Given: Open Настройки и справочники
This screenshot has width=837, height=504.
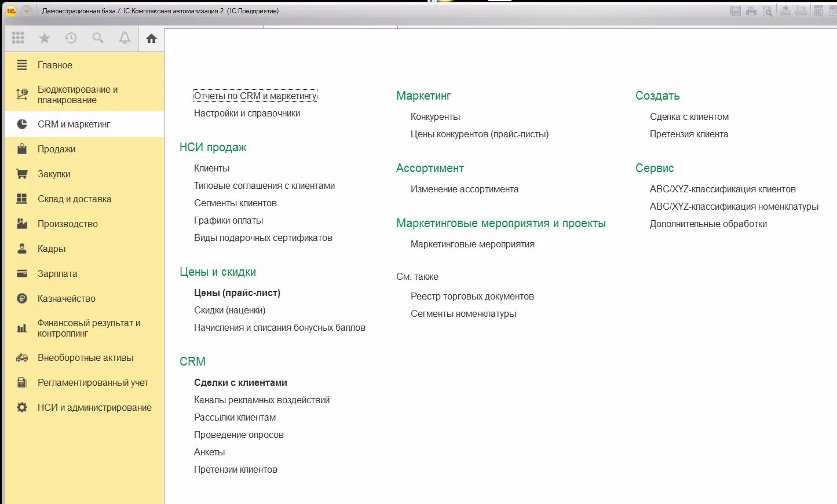Looking at the screenshot, I should 247,113.
